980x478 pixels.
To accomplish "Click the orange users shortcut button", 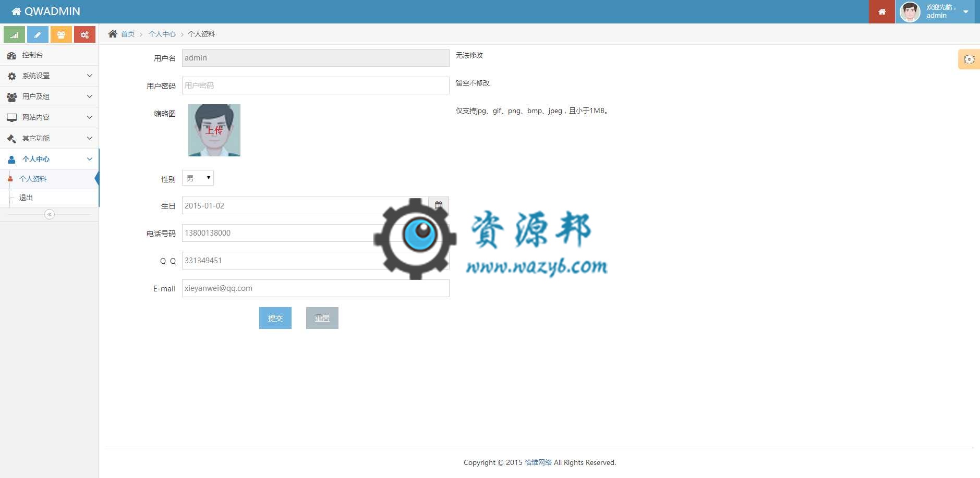I will pyautogui.click(x=61, y=34).
